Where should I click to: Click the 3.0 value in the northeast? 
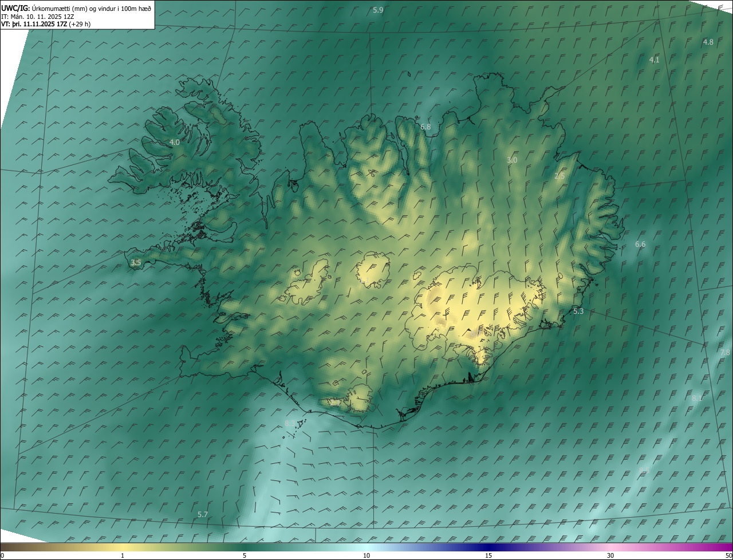click(512, 160)
